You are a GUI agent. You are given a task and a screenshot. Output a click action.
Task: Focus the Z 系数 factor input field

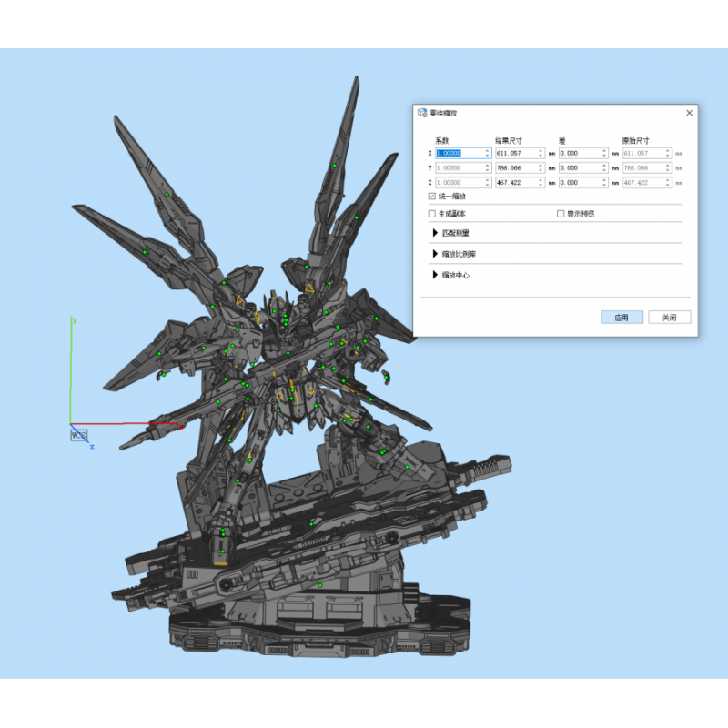[x=463, y=183]
